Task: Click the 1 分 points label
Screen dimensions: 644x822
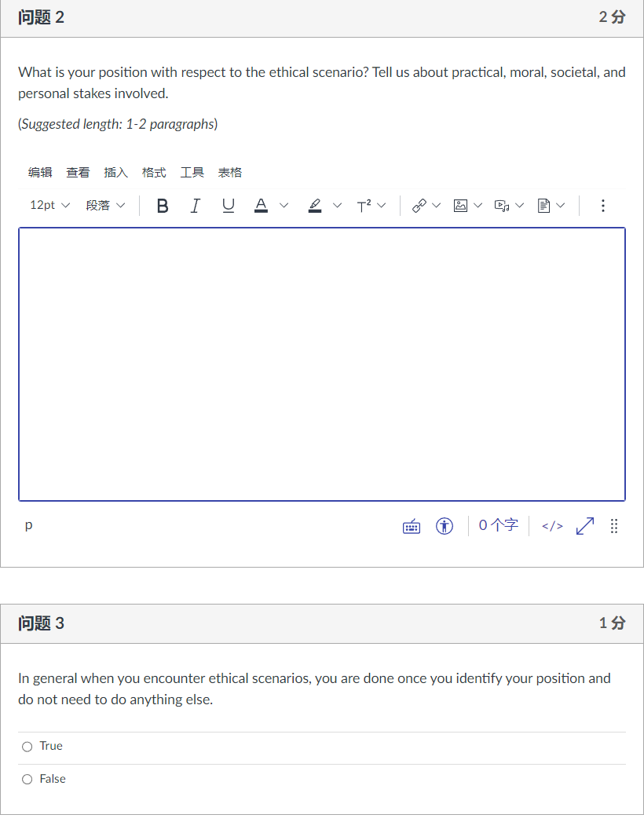Action: click(x=612, y=623)
